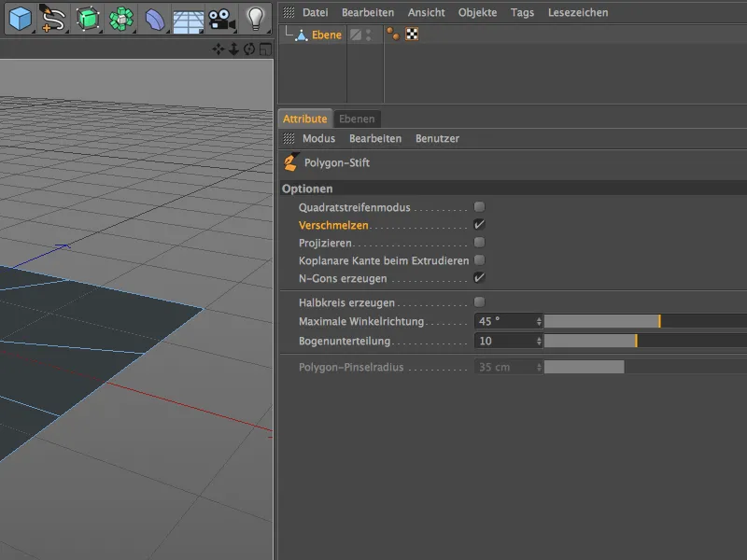
Task: Open the Objekte menu
Action: click(x=477, y=12)
